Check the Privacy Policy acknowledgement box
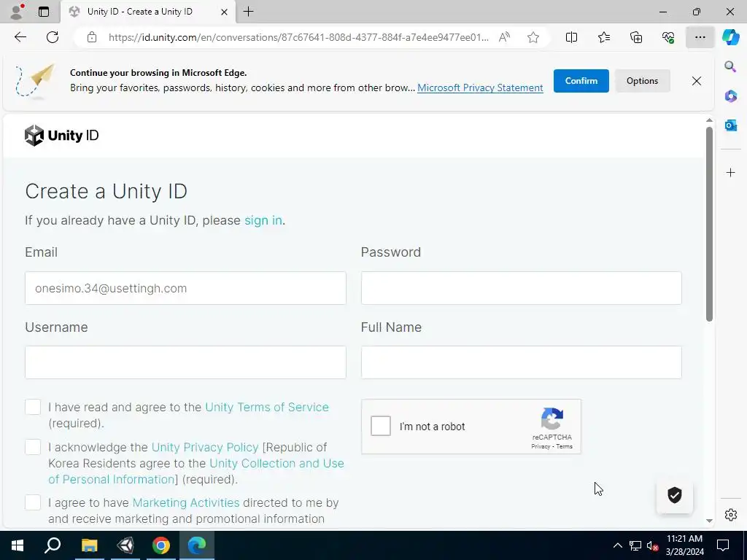Viewport: 747px width, 560px height. coord(33,447)
